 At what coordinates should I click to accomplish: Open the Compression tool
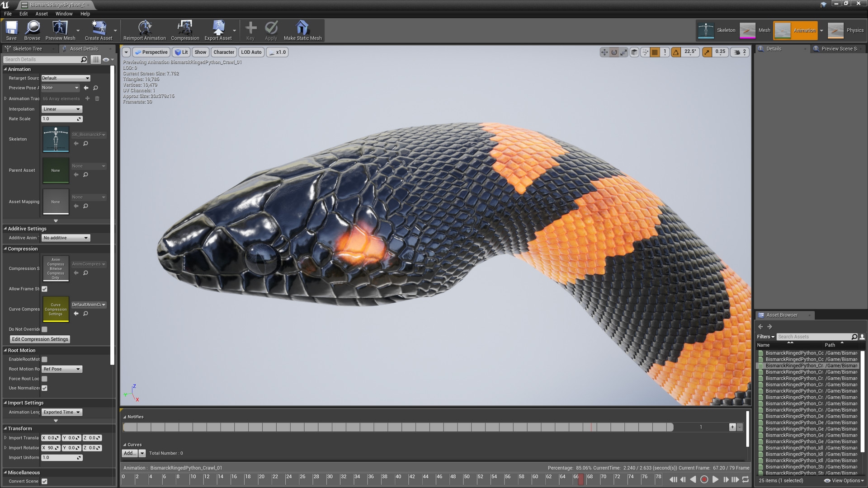point(185,30)
